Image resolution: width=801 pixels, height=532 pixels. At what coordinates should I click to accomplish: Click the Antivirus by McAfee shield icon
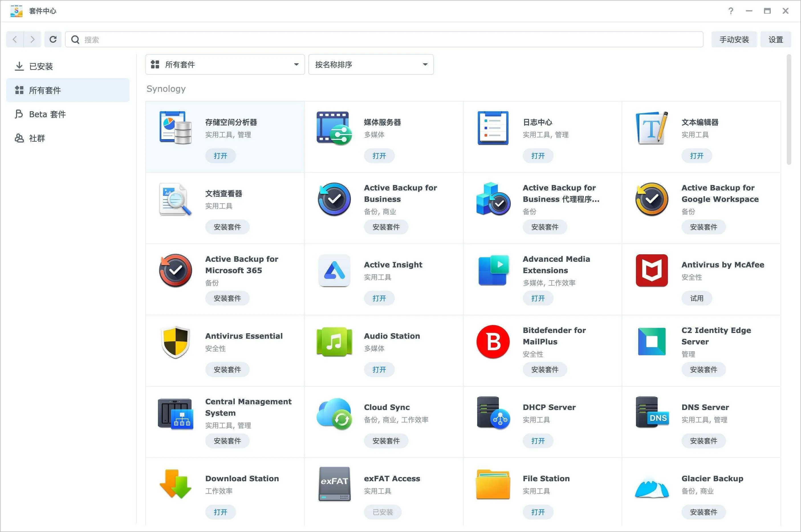coord(652,270)
